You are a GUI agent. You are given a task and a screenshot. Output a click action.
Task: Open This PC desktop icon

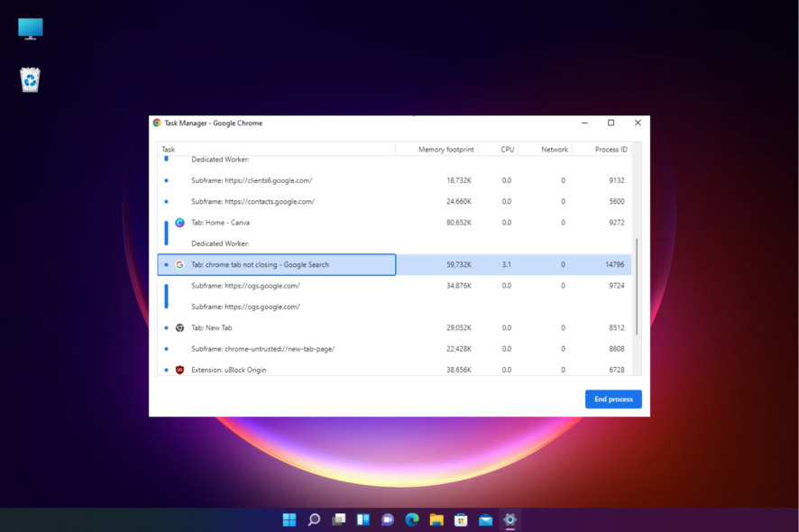tap(30, 29)
